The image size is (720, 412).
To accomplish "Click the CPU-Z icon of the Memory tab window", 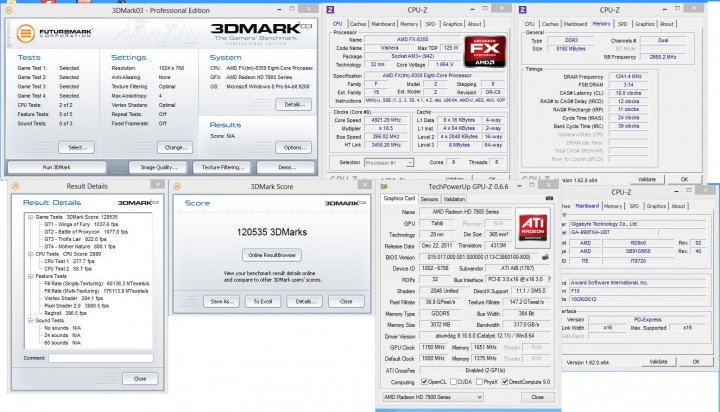I will pos(523,10).
